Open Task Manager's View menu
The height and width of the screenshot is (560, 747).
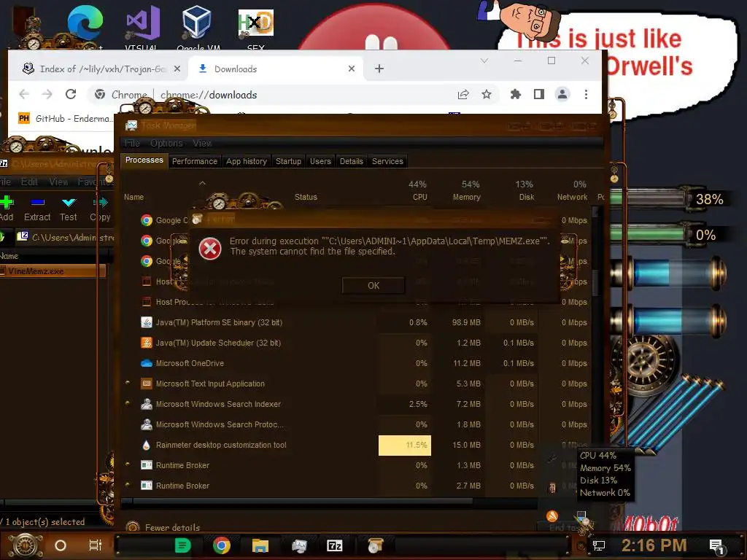pos(202,144)
